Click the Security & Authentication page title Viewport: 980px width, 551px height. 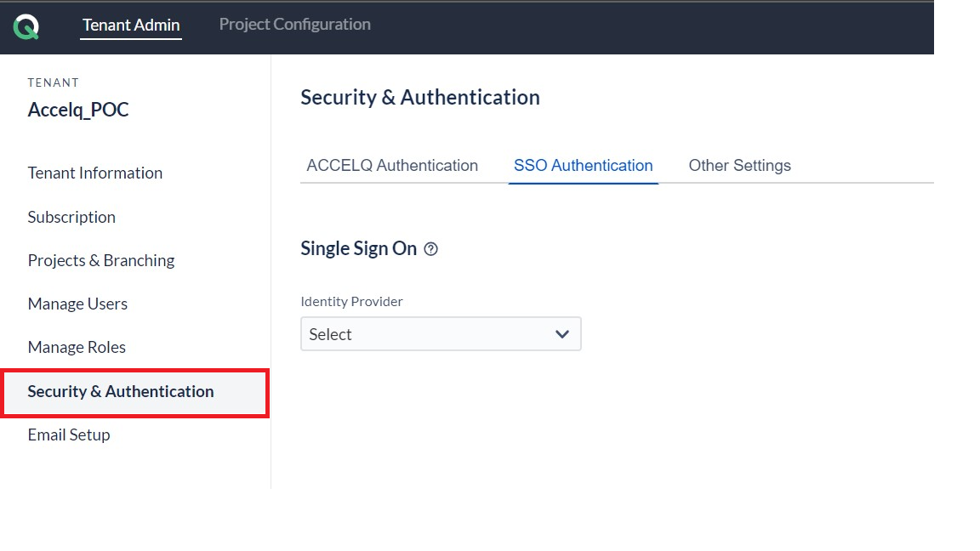coord(420,98)
